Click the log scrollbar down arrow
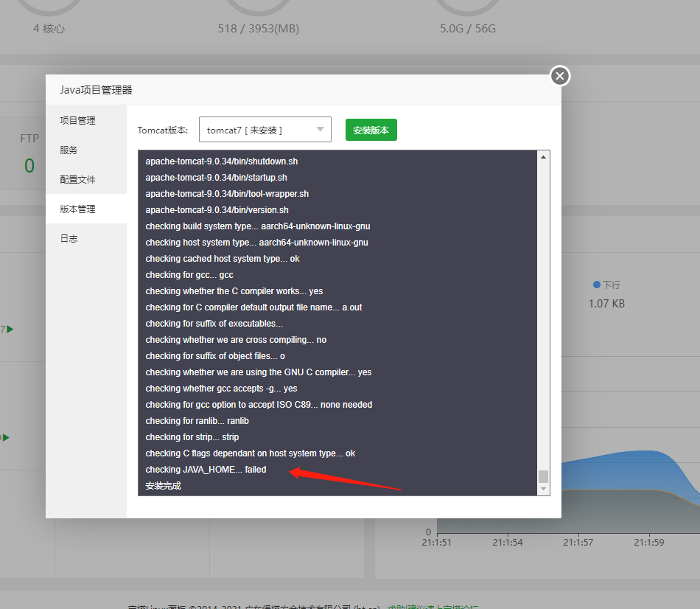The image size is (700, 609). tap(543, 490)
